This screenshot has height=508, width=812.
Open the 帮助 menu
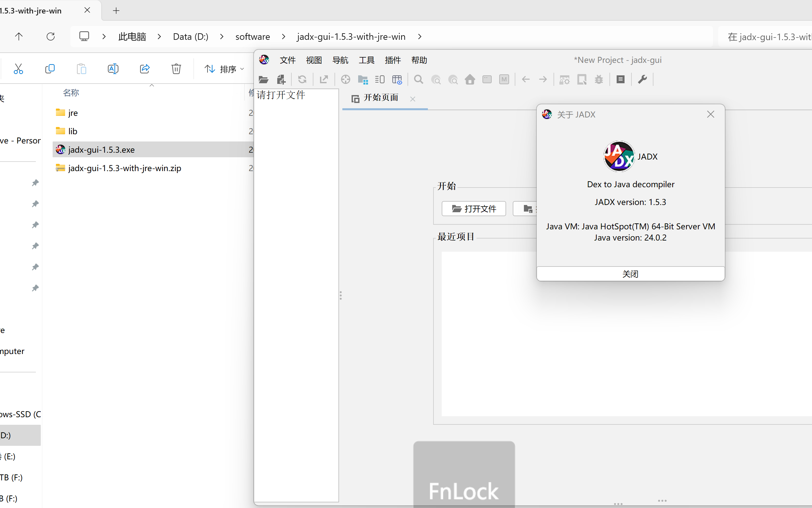pyautogui.click(x=419, y=60)
